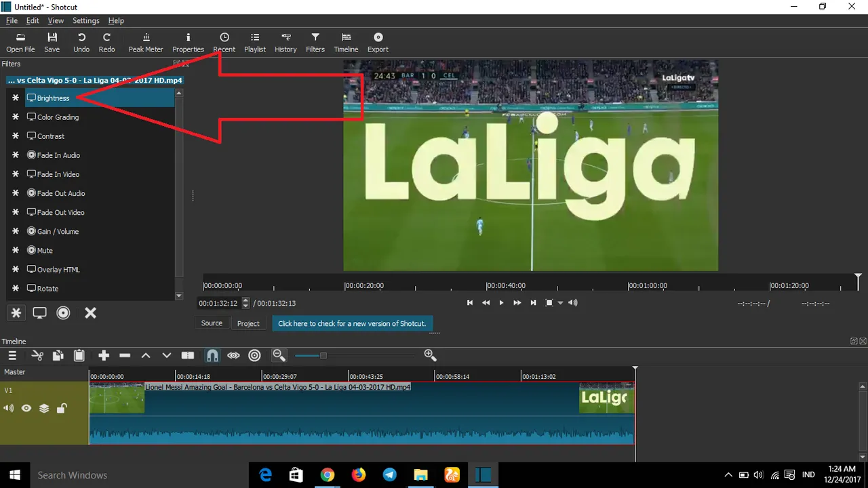Image resolution: width=868 pixels, height=488 pixels.
Task: Open the Settings menu
Action: pyautogui.click(x=86, y=21)
